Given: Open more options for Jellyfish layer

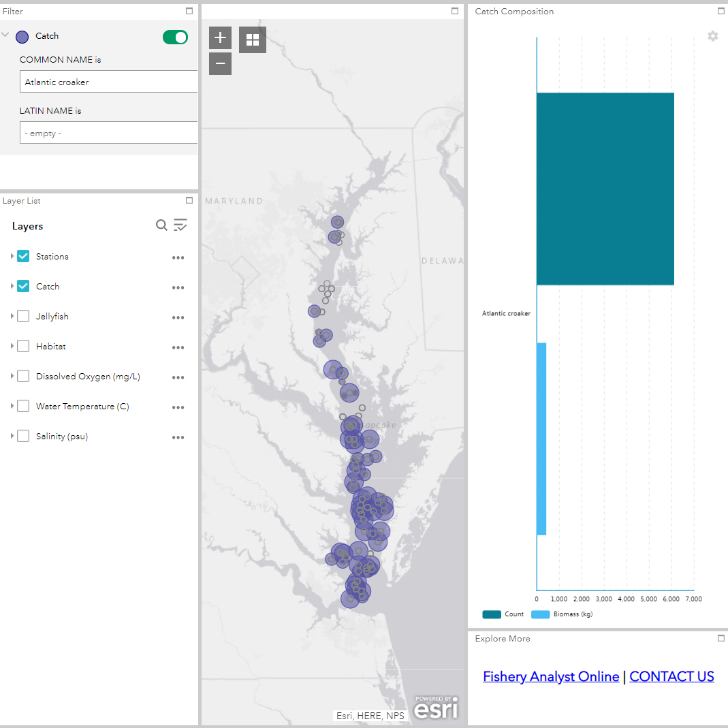Looking at the screenshot, I should pos(178,317).
